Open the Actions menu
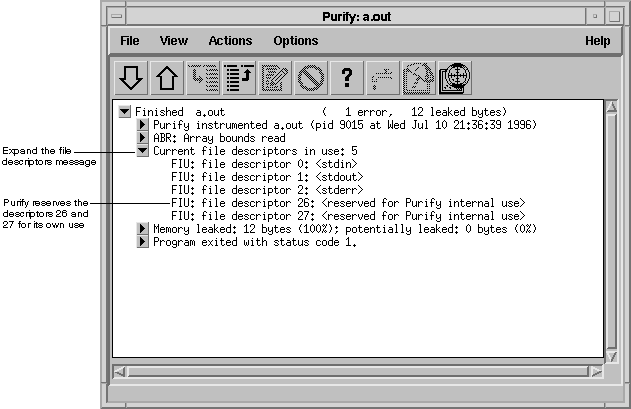 tap(230, 41)
